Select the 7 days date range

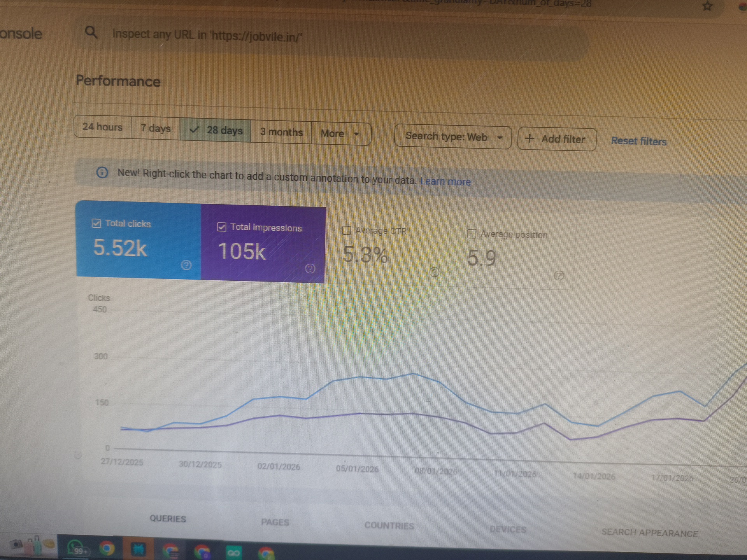click(x=156, y=128)
